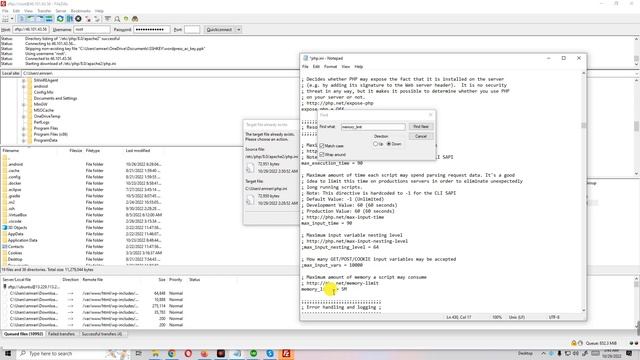
Task: Expand the MinGW folder in local tree
Action: pos(24,104)
